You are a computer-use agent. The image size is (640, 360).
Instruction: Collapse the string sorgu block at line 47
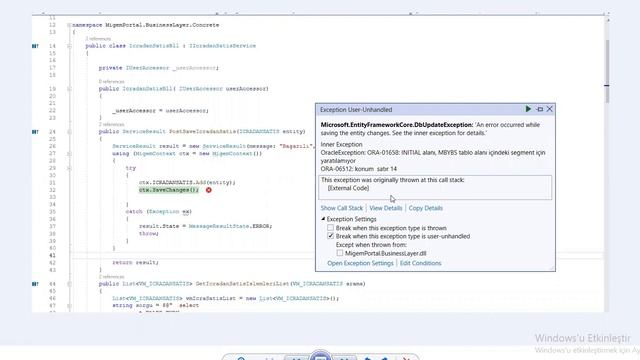coord(69,305)
